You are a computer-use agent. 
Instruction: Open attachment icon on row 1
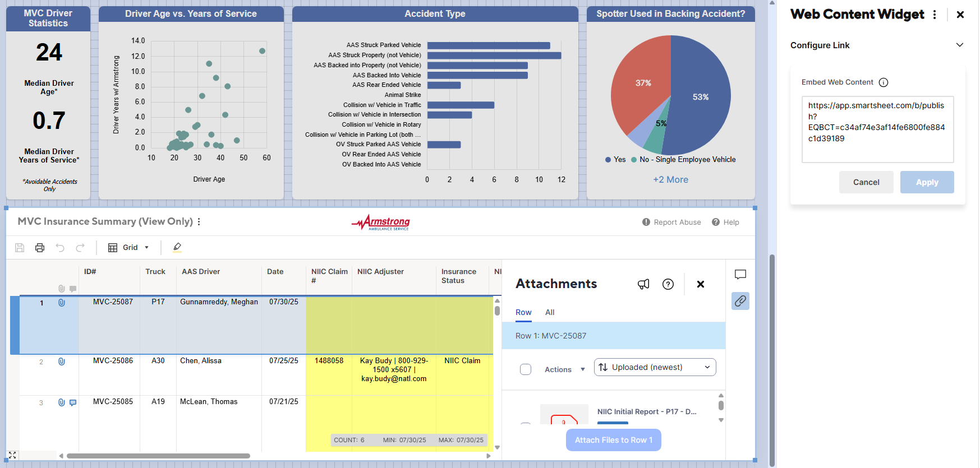pos(62,303)
